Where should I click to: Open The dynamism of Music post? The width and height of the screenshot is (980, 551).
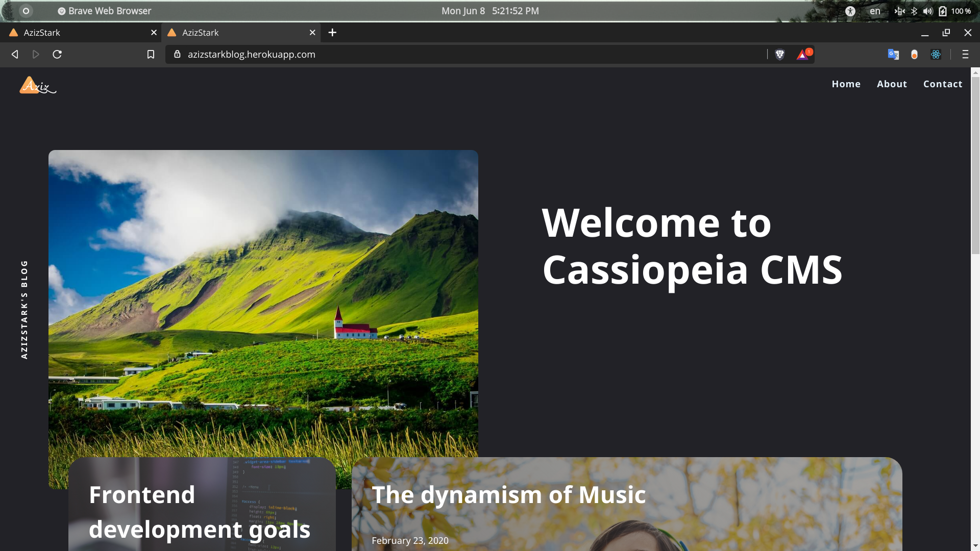tap(508, 495)
